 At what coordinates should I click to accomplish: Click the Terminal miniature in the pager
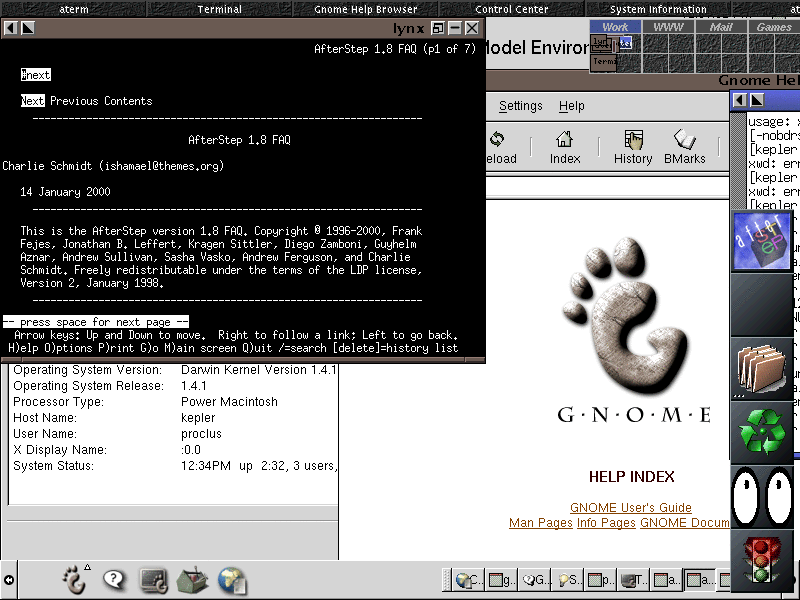point(605,61)
